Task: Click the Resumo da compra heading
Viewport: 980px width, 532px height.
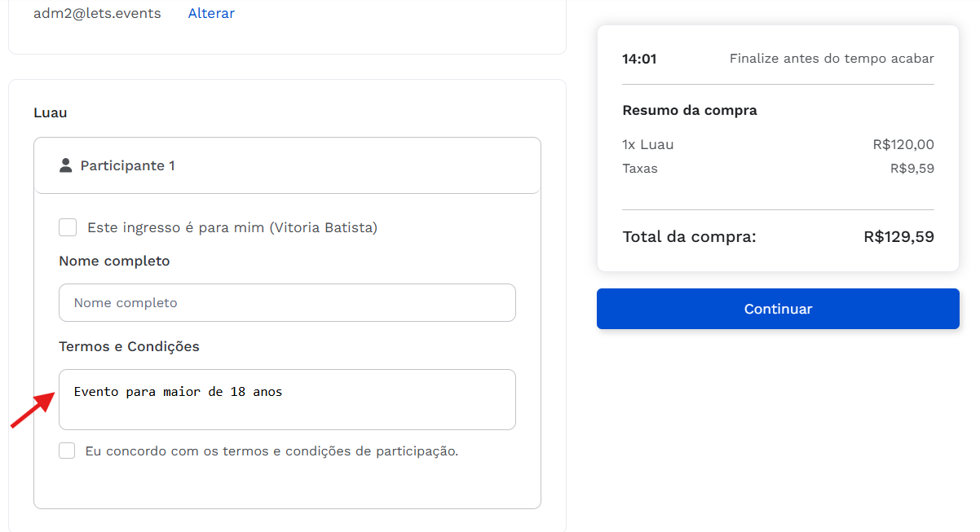Action: (689, 110)
